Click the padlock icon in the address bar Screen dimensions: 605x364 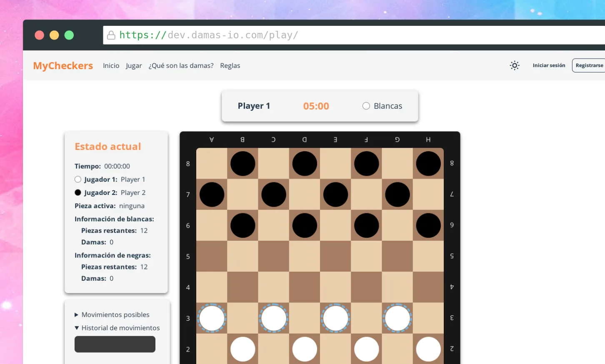tap(111, 35)
